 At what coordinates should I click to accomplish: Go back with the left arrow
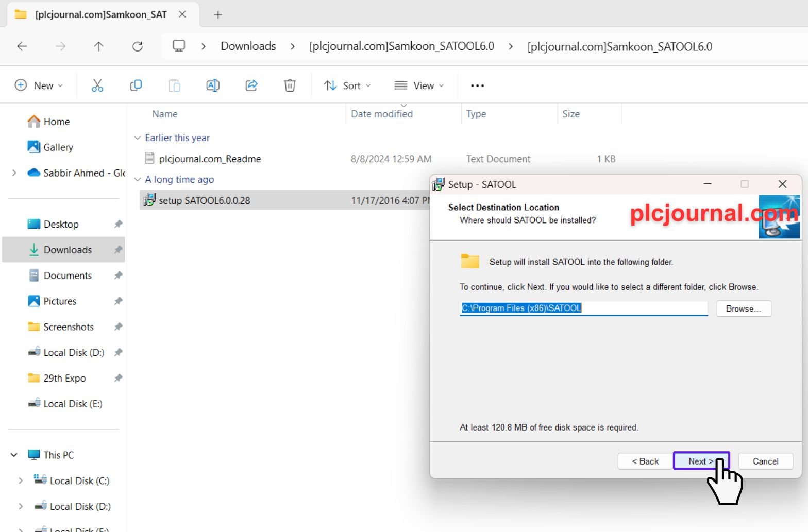click(22, 46)
